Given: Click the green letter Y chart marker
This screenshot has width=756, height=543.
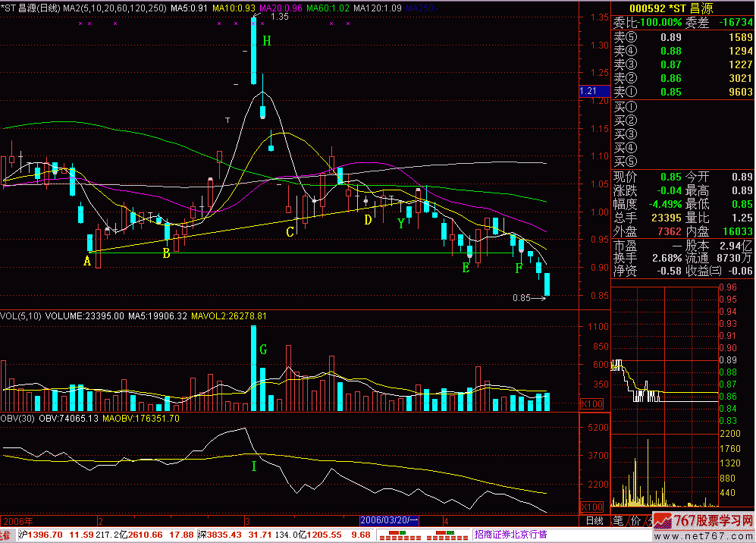Looking at the screenshot, I should [x=400, y=224].
